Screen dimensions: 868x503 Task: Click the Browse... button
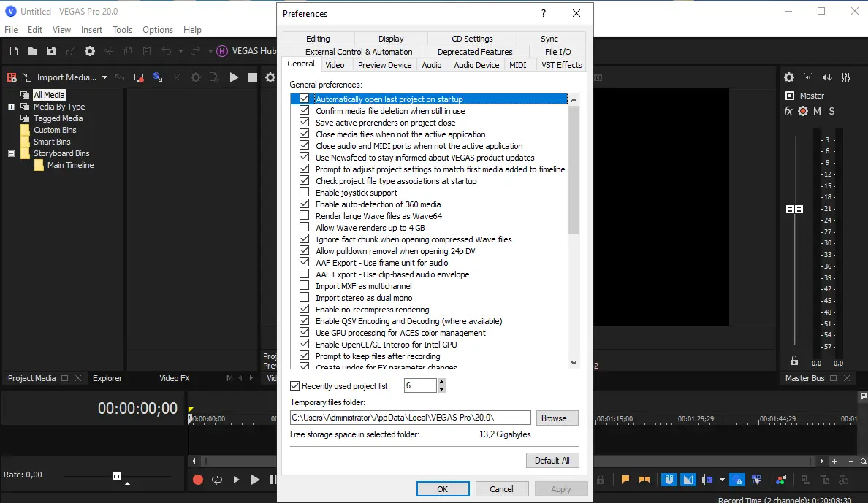point(557,418)
